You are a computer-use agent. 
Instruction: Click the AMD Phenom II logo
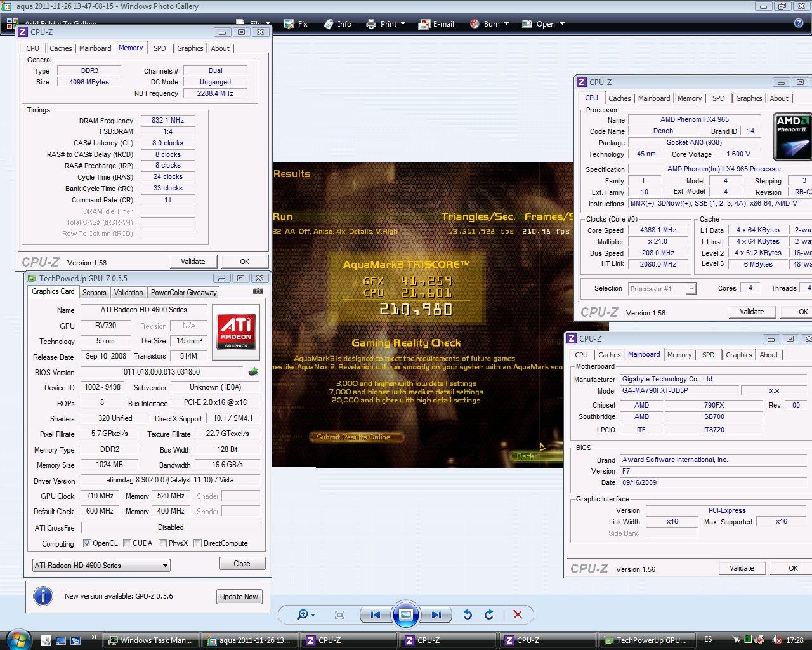[792, 136]
